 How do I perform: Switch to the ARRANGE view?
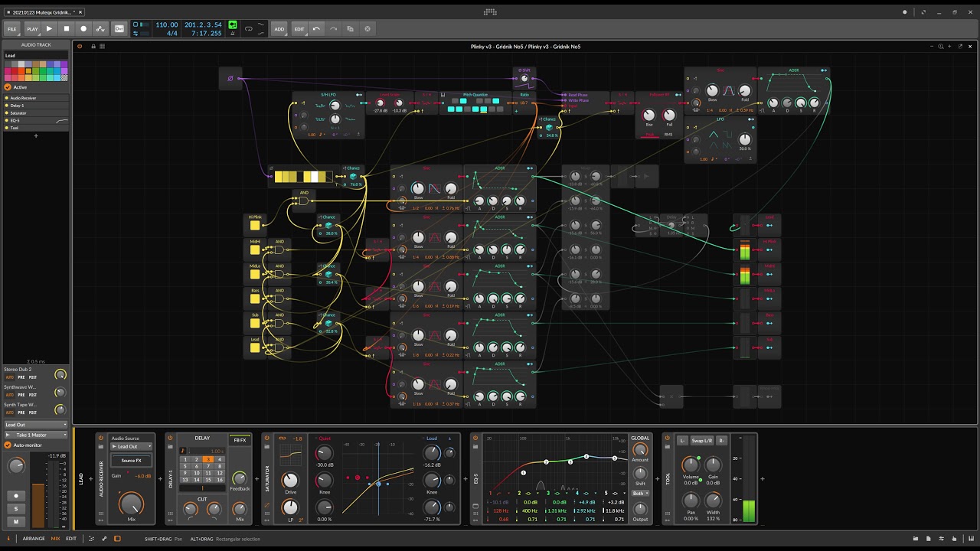[x=34, y=539]
